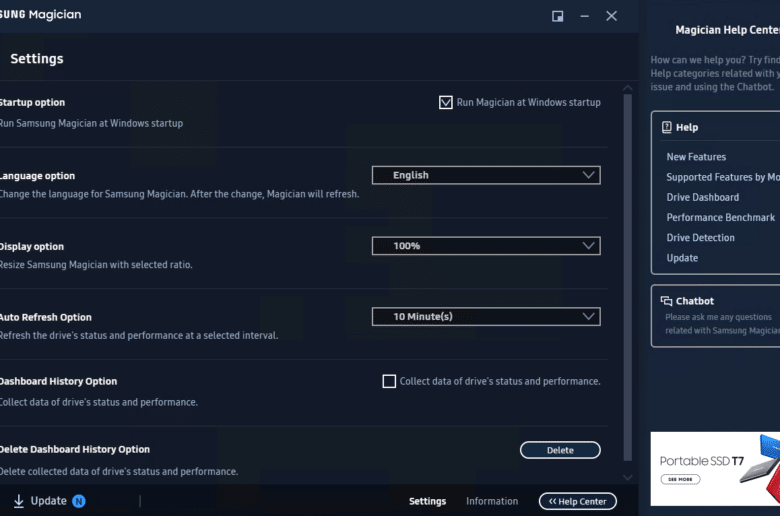This screenshot has height=516, width=780.
Task: Open the New Features help topic
Action: coord(696,157)
